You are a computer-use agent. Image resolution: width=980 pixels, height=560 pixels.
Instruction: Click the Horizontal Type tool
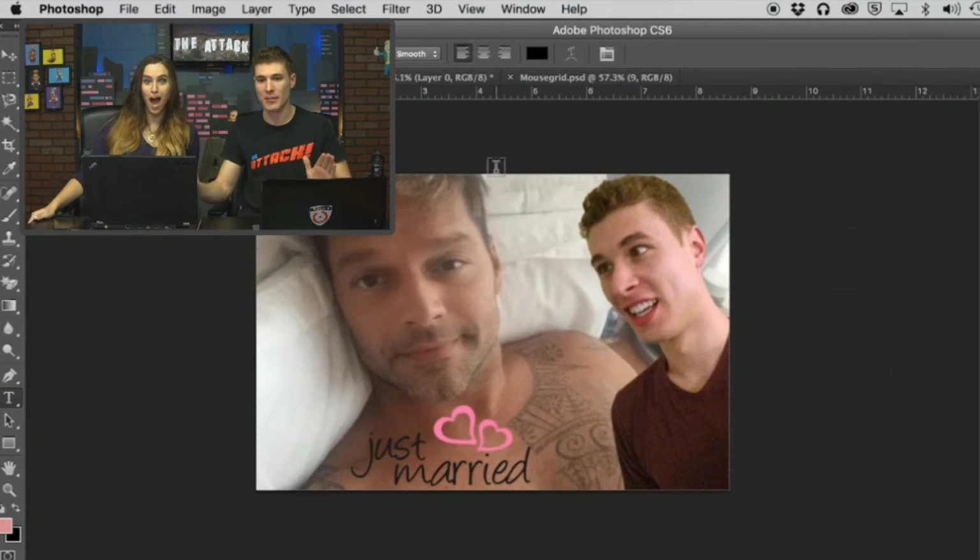coord(9,398)
